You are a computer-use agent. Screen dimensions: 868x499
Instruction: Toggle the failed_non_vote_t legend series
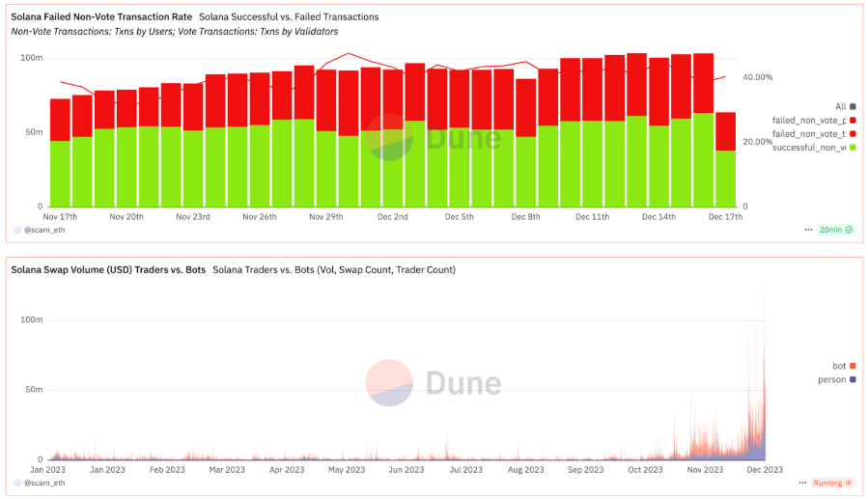click(x=813, y=134)
